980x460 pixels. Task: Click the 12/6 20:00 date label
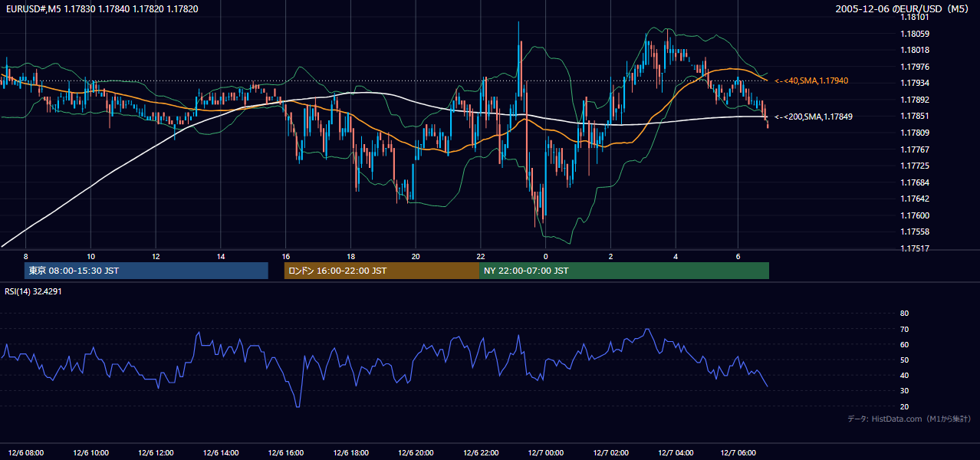click(x=416, y=453)
